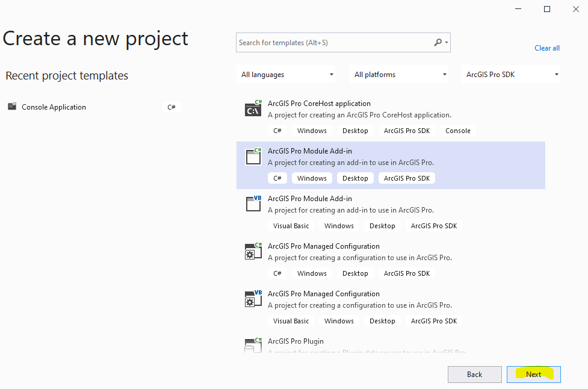Minimize the Create a new project window
Image resolution: width=588 pixels, height=389 pixels.
(x=518, y=9)
